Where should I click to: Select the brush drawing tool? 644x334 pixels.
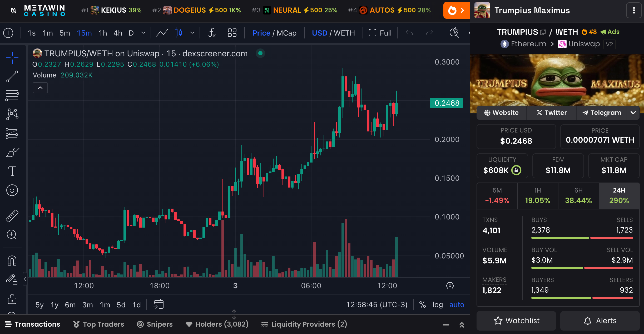point(12,153)
